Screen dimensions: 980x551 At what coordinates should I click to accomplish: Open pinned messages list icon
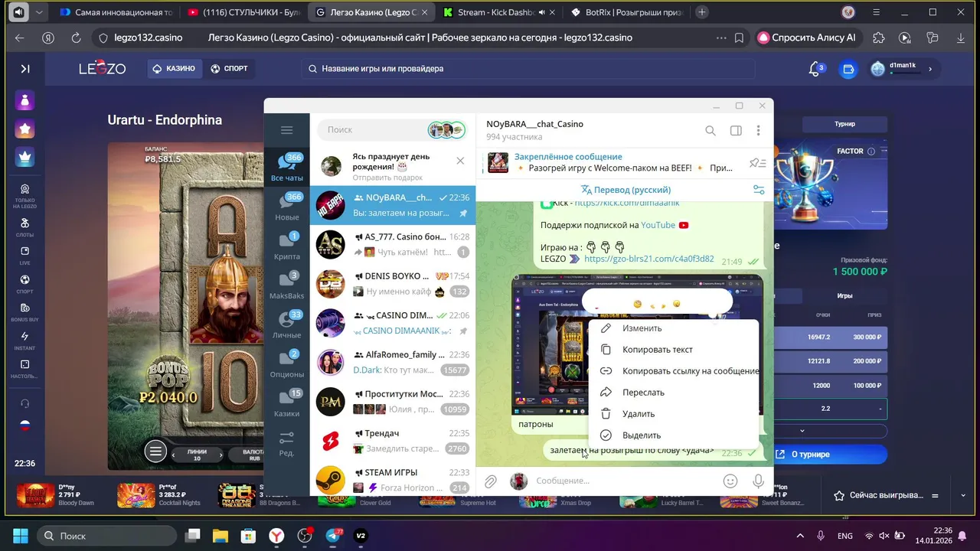pos(757,162)
